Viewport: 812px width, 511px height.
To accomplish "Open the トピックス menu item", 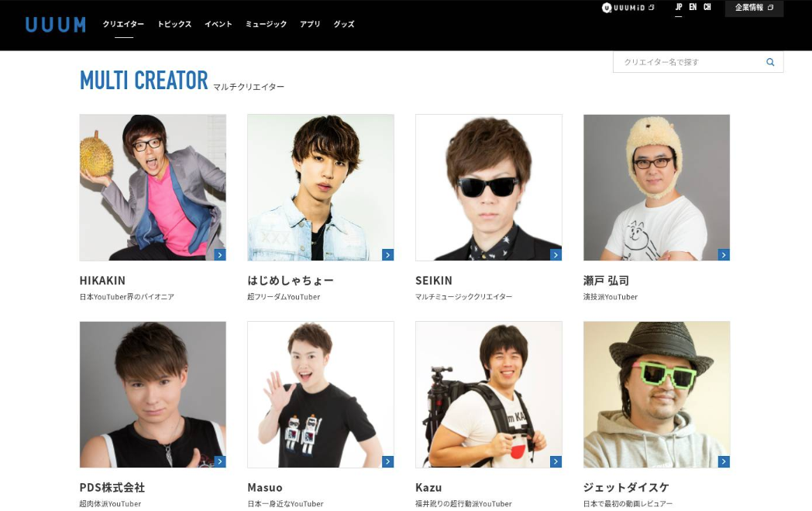I will (174, 24).
